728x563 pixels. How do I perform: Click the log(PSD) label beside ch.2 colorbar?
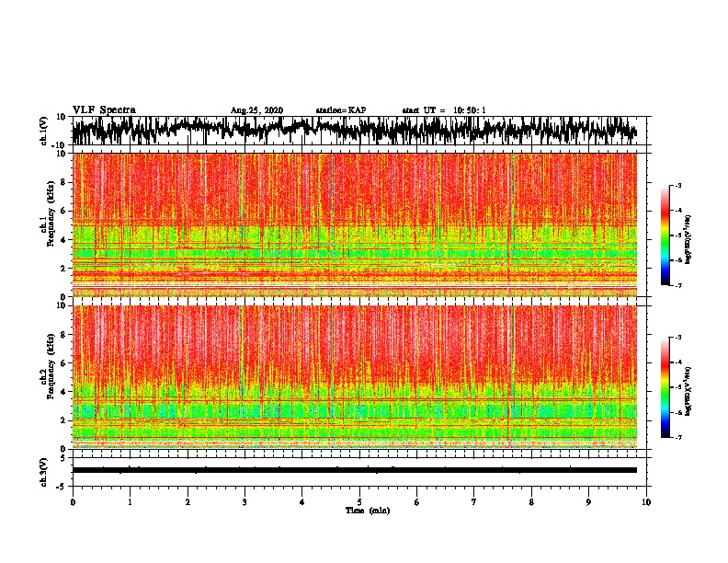(688, 391)
